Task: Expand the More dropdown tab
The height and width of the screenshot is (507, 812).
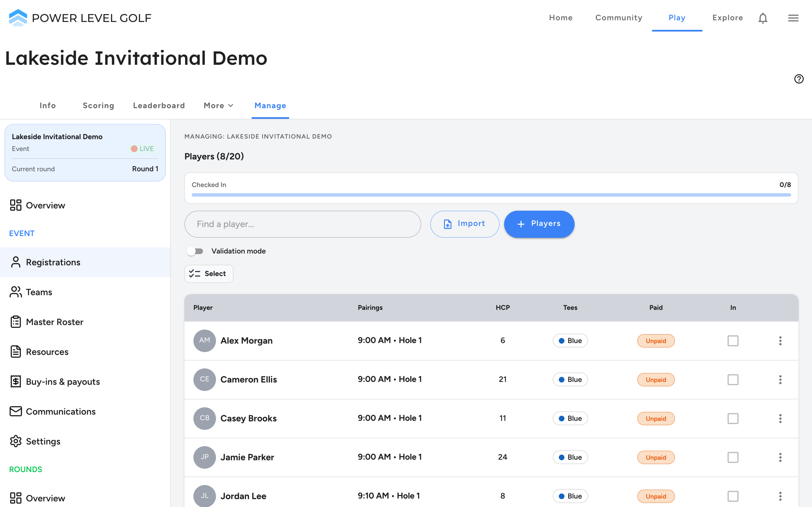Action: 219,106
